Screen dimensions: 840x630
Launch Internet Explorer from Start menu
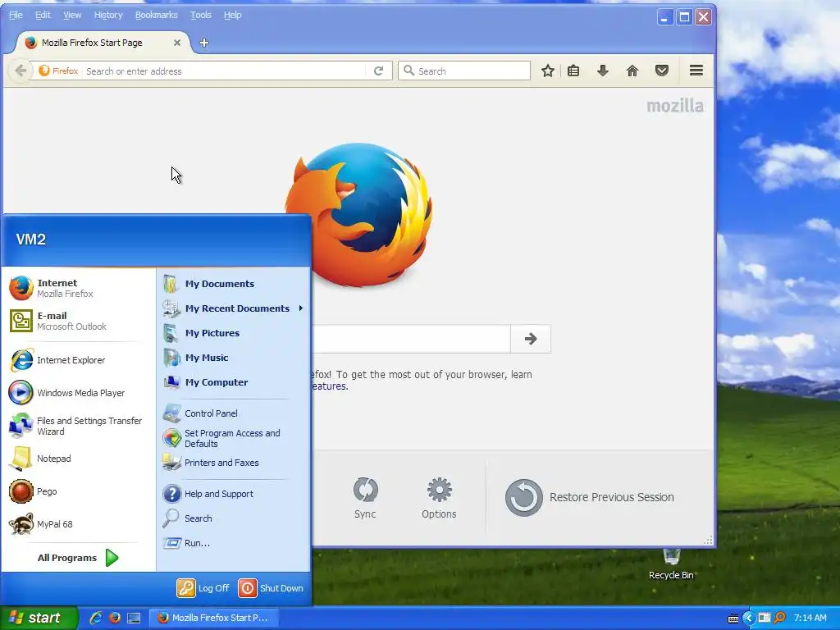click(79, 360)
